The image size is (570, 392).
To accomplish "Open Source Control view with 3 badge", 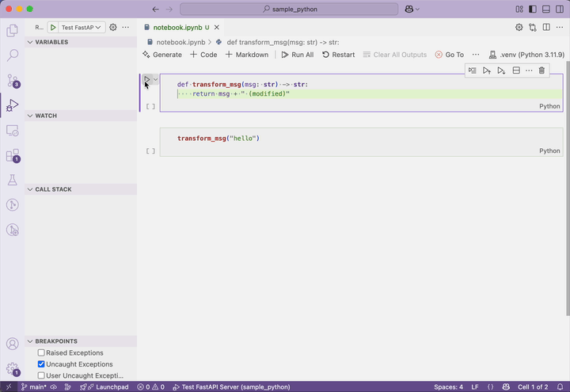I will (13, 80).
